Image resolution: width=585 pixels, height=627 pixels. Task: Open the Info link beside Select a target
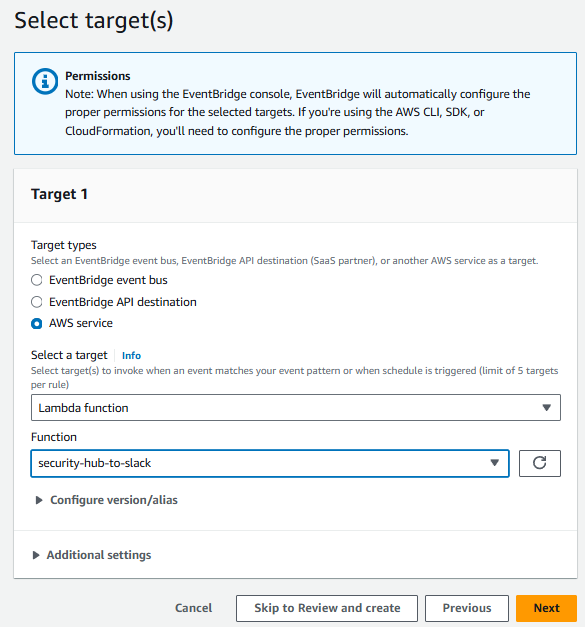point(131,355)
